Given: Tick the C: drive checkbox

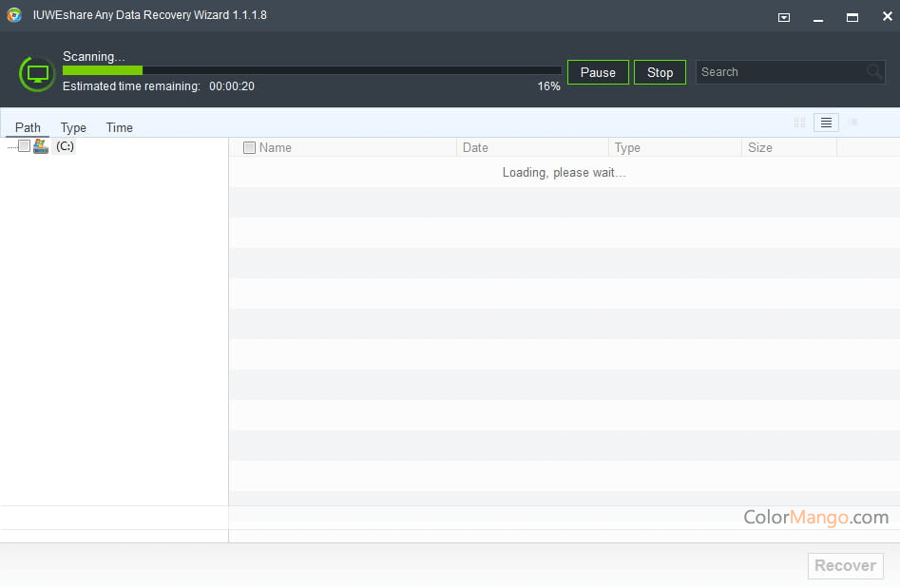Looking at the screenshot, I should click(25, 146).
